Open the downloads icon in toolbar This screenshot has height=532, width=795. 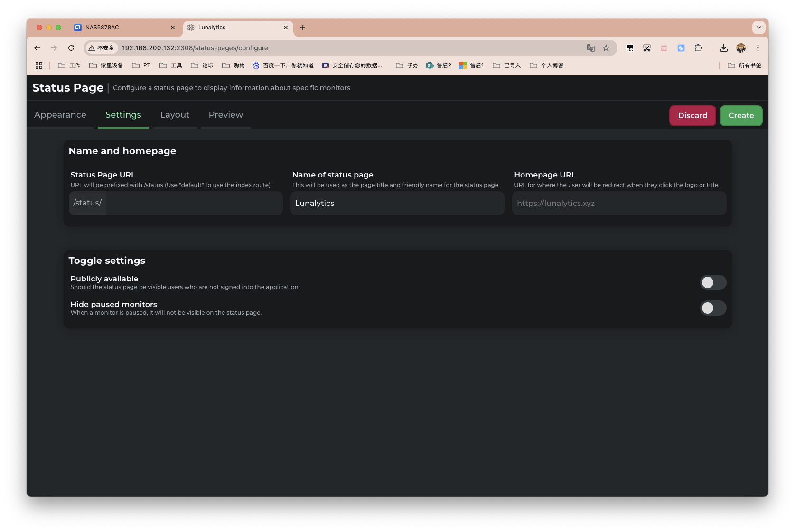pyautogui.click(x=723, y=48)
